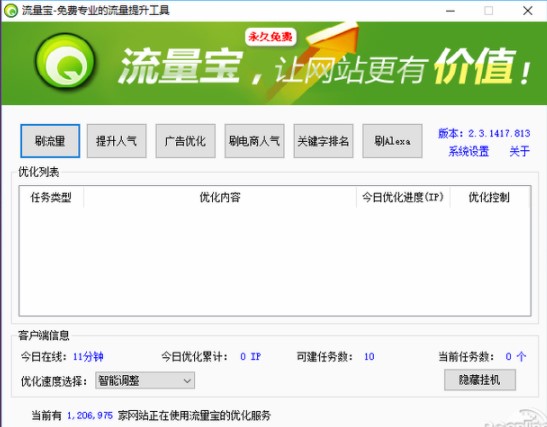
Task: Click the 优化内容 column header
Action: (x=220, y=197)
